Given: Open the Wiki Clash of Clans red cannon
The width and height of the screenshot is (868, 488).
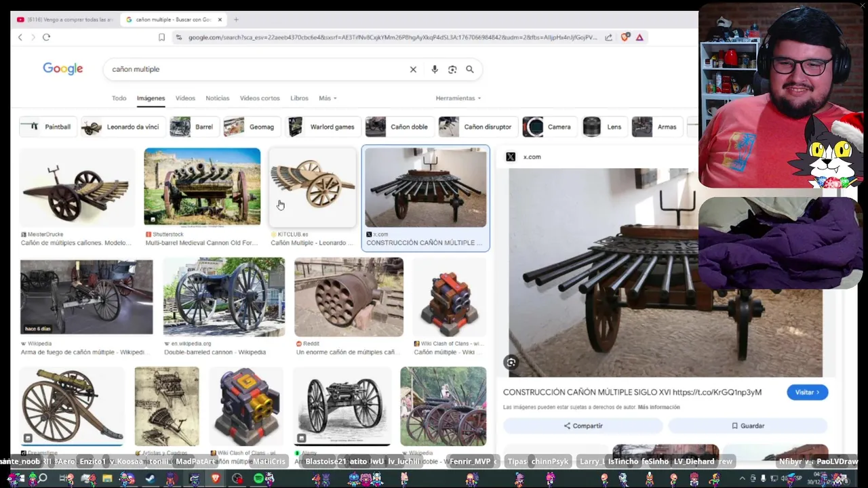Looking at the screenshot, I should point(450,297).
